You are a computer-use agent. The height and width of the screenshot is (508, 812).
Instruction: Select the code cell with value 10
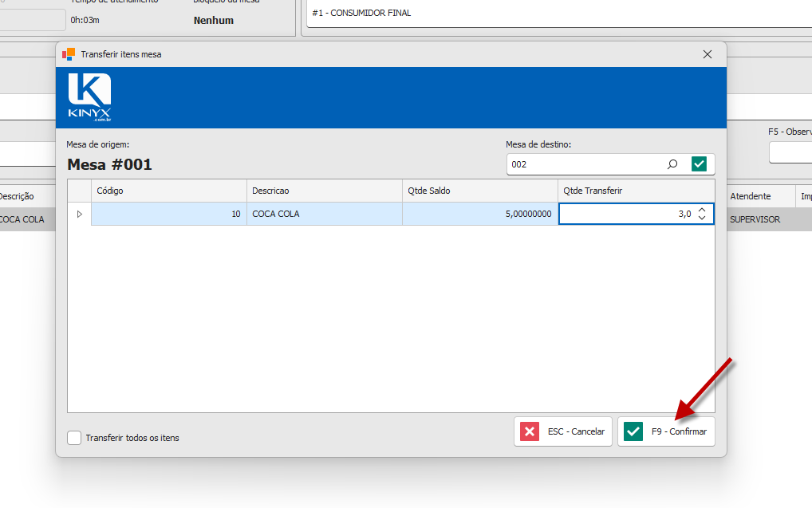pyautogui.click(x=169, y=214)
